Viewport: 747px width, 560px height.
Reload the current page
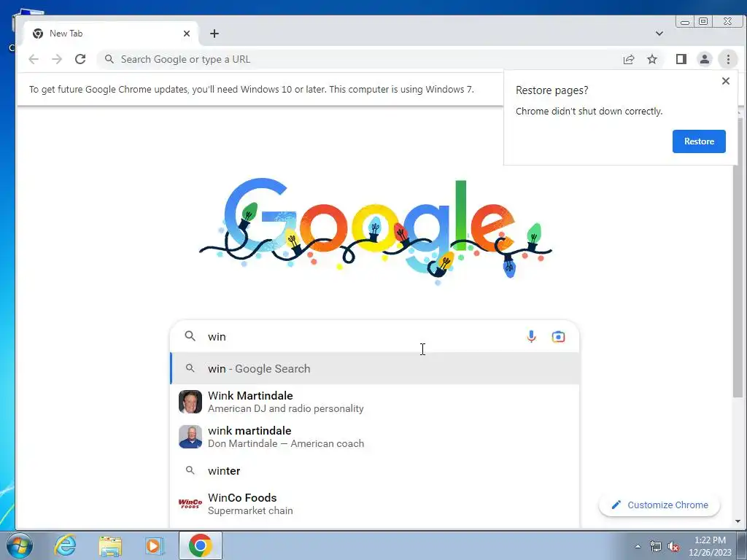click(x=80, y=59)
